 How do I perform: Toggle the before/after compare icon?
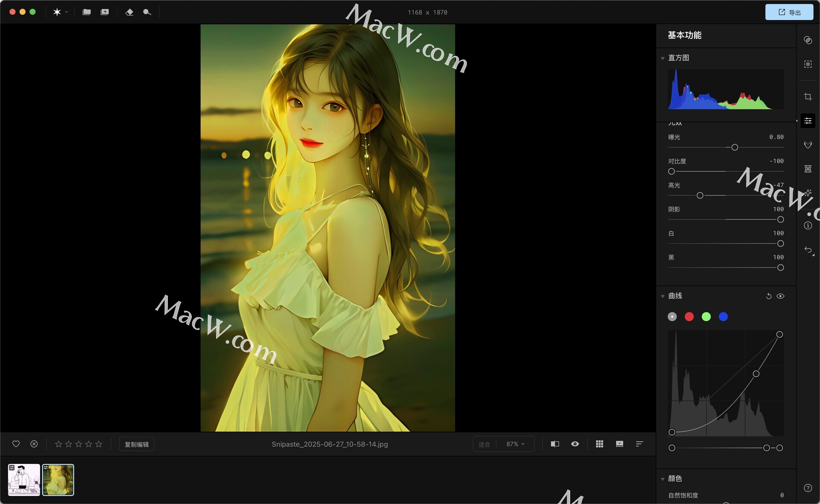[x=555, y=444]
